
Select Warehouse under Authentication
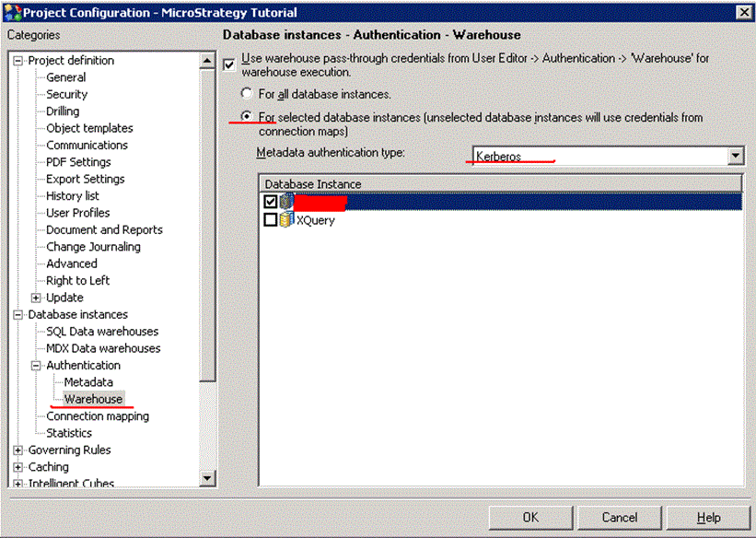tap(94, 399)
